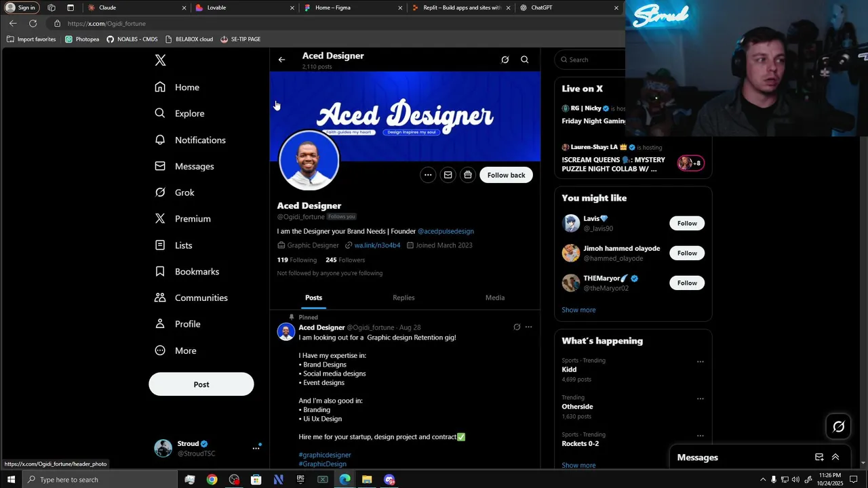Follow THEMaryor suggestion
This screenshot has width=868, height=488.
pos(687,283)
